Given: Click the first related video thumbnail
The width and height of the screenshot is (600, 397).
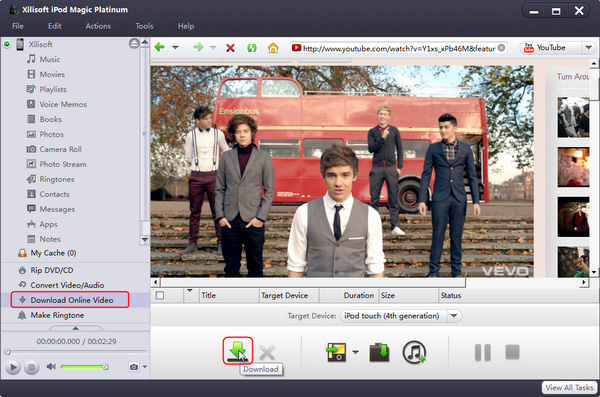Looking at the screenshot, I should [x=573, y=117].
